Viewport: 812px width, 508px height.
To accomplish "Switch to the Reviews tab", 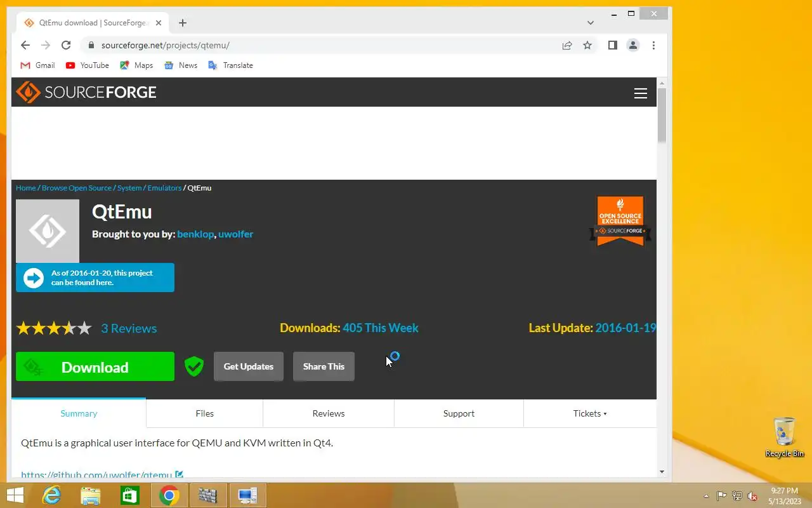I will click(x=329, y=413).
